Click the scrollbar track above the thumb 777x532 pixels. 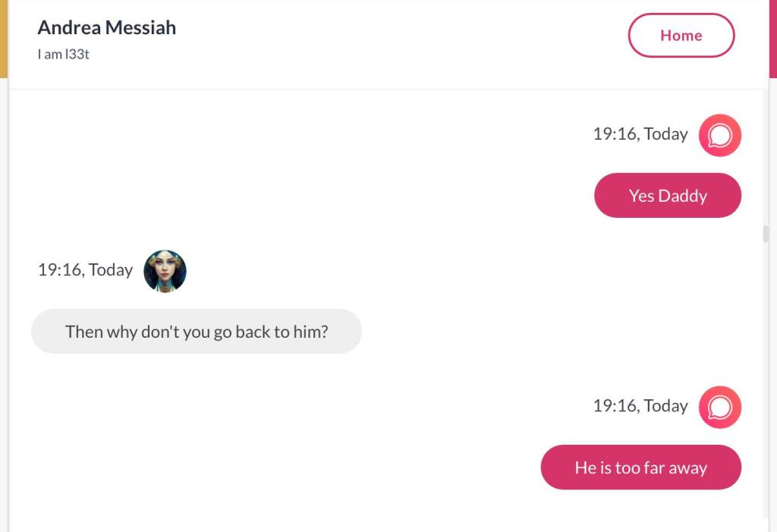(766, 152)
